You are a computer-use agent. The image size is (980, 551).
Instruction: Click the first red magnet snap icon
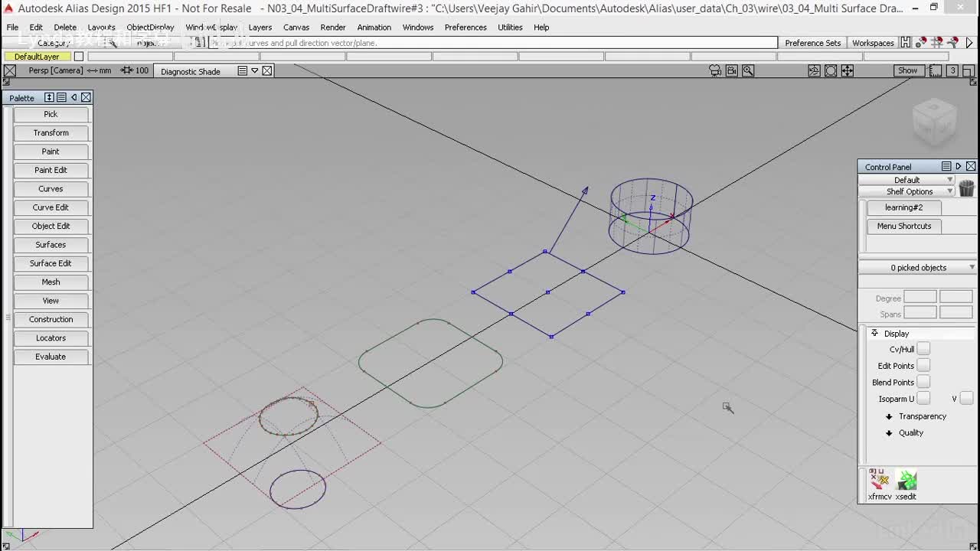(921, 43)
